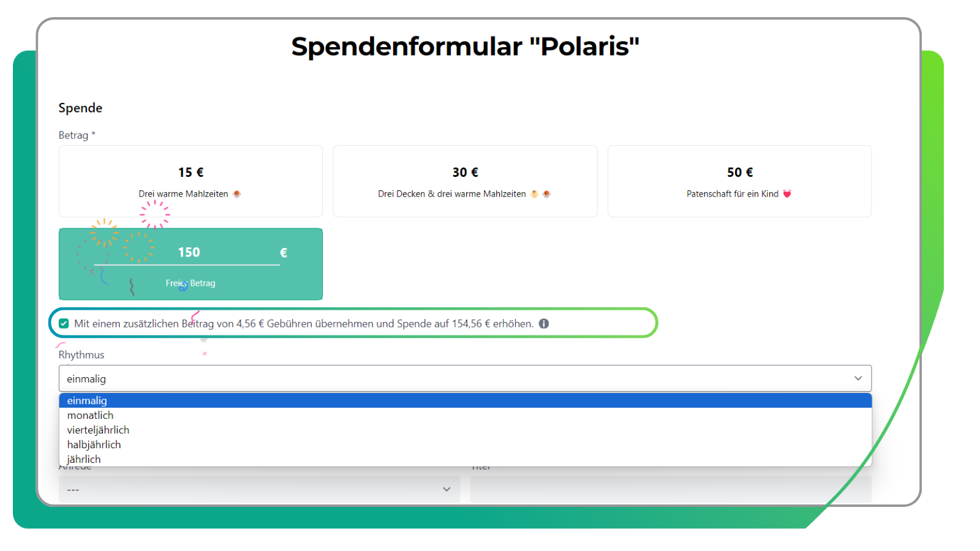Image resolution: width=980 pixels, height=551 pixels.
Task: Uncheck the Gebühren übernehmen checkbox
Action: click(x=64, y=323)
